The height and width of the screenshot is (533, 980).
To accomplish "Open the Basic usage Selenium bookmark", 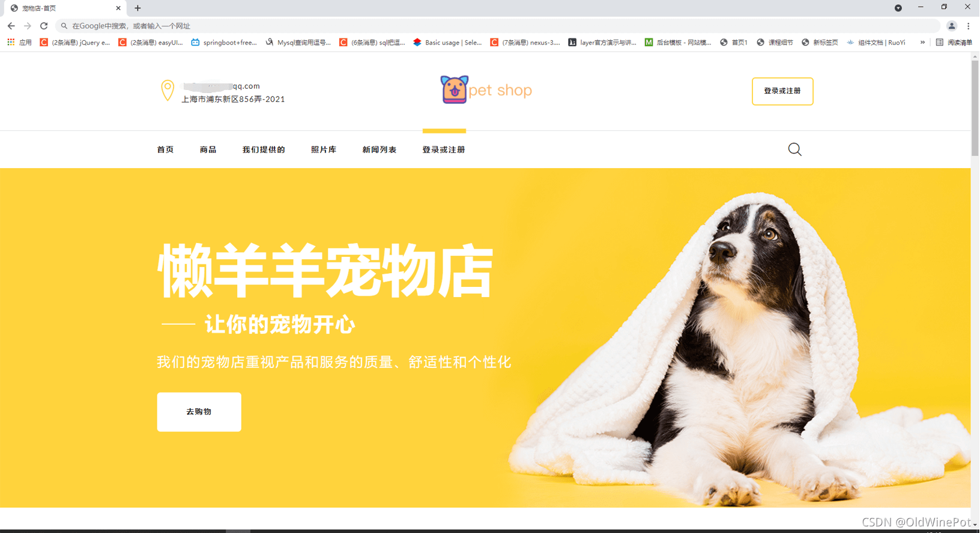I will click(x=447, y=43).
